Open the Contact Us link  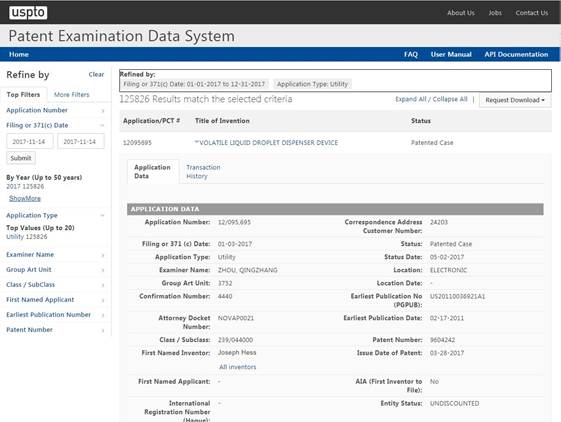pos(532,13)
